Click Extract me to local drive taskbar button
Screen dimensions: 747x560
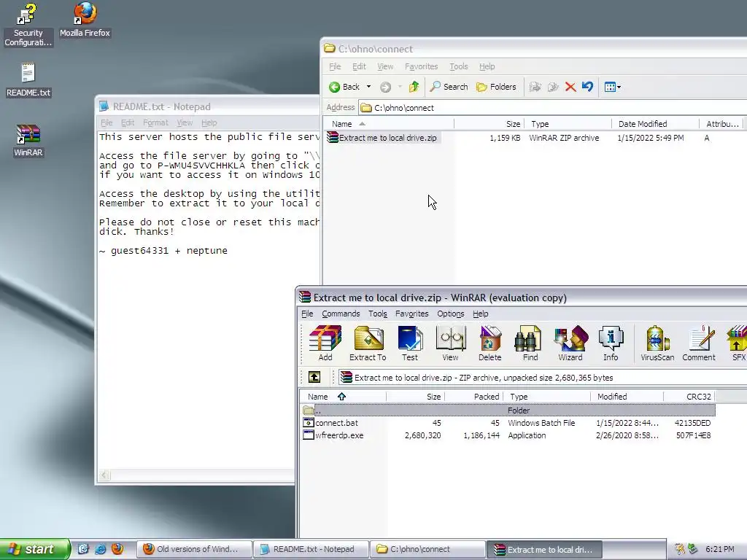(x=544, y=549)
